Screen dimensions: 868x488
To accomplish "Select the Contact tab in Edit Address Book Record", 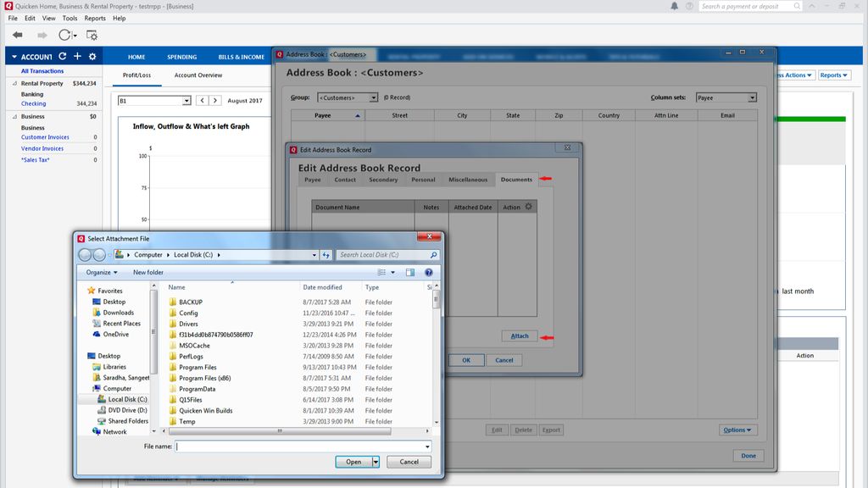I will pyautogui.click(x=345, y=180).
